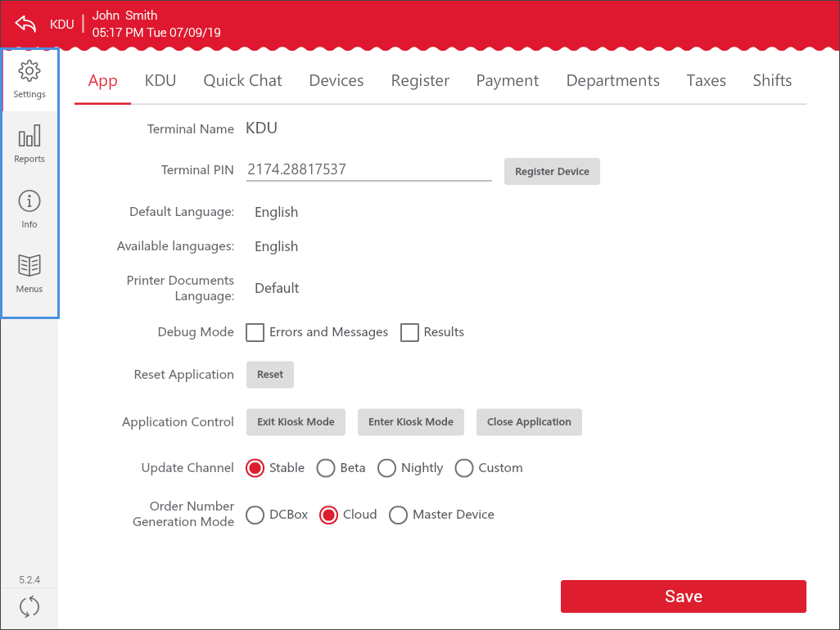This screenshot has height=630, width=840.
Task: Click the Register Device button
Action: click(x=552, y=171)
